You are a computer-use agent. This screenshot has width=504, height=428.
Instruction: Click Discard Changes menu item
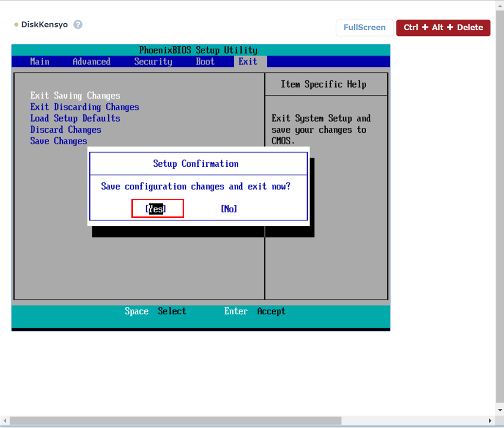(65, 129)
